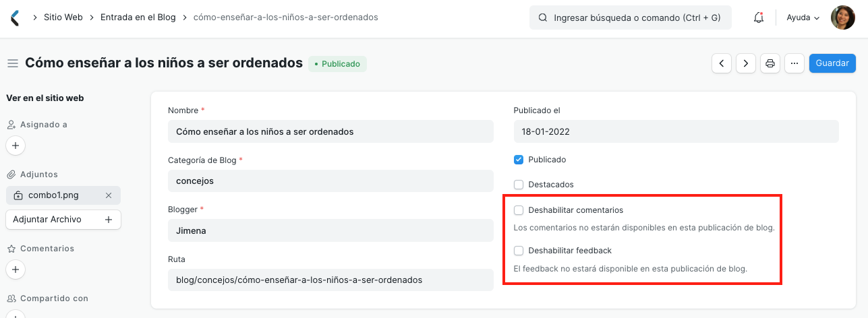Toggle the sidebar hamburger icon
Screen dimensions: 868x318
[12, 63]
